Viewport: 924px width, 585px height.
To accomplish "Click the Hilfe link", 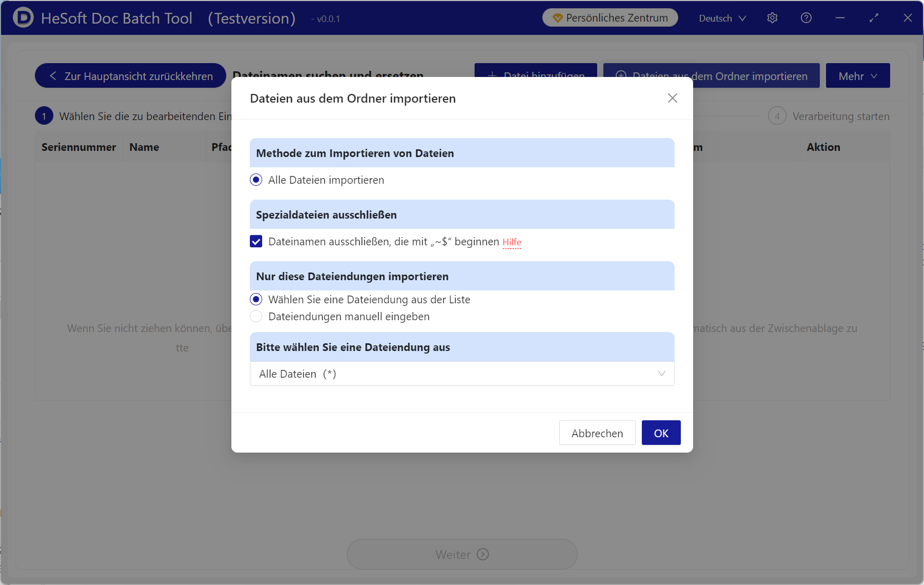I will pos(512,242).
